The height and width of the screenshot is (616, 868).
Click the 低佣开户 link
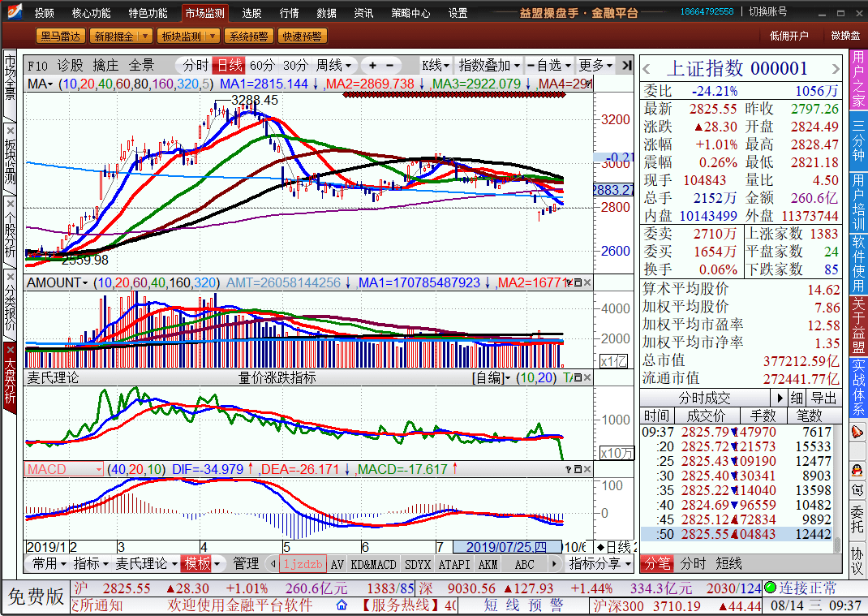tap(789, 36)
